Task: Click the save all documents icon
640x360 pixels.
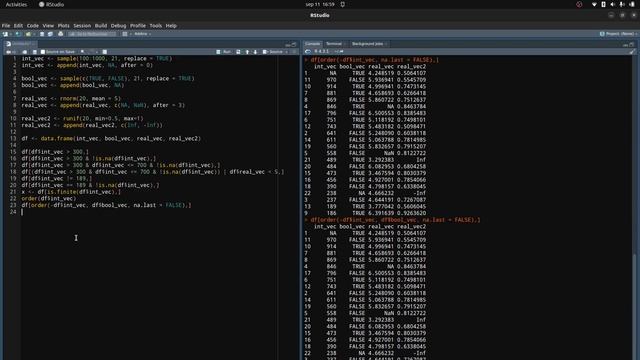Action: 50,34
